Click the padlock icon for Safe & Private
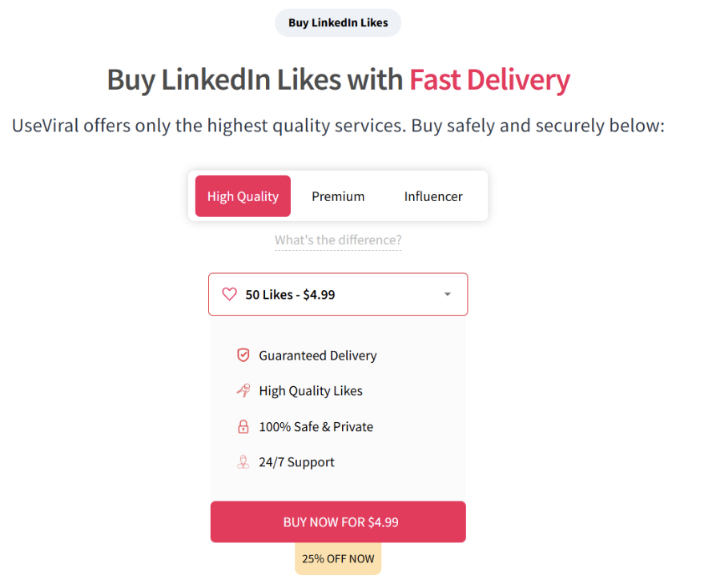The width and height of the screenshot is (708, 588). click(243, 427)
